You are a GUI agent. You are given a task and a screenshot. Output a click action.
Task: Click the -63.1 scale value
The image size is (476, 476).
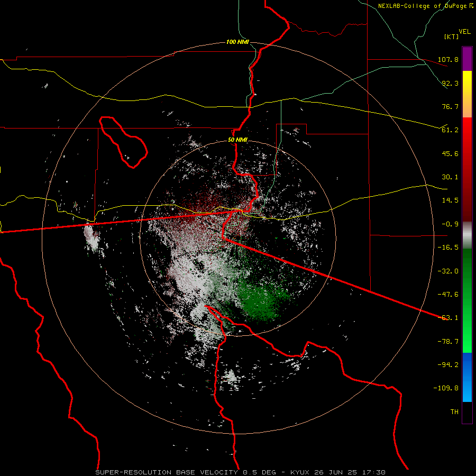point(448,318)
